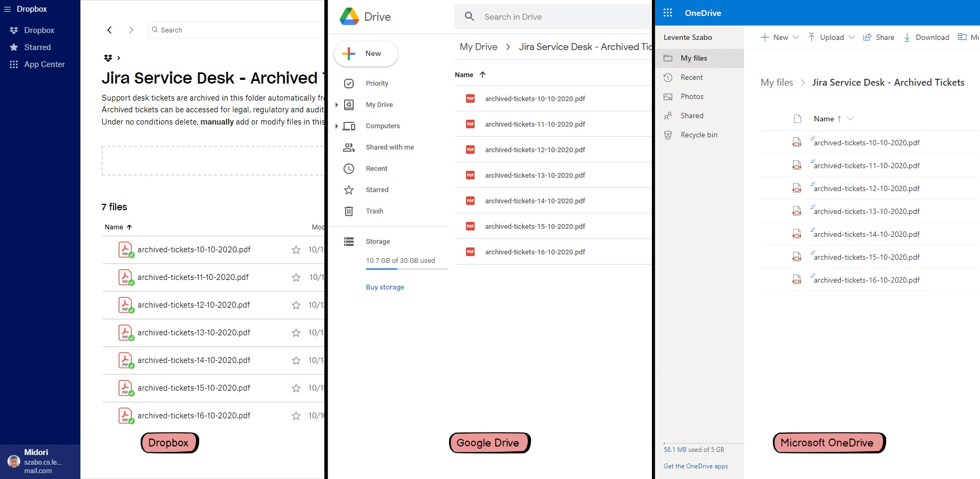
Task: Open the Google Drive Trash
Action: pos(374,211)
